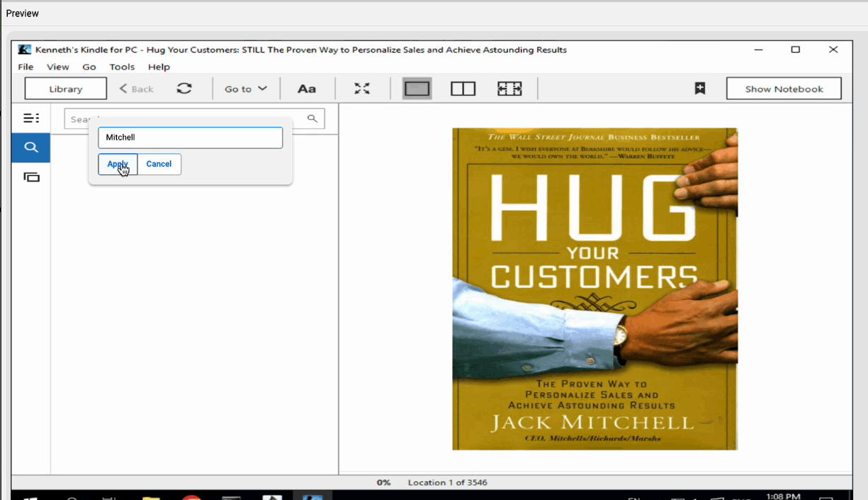Switch to auto-fit multi-column view
The height and width of the screenshot is (500, 868).
click(509, 89)
